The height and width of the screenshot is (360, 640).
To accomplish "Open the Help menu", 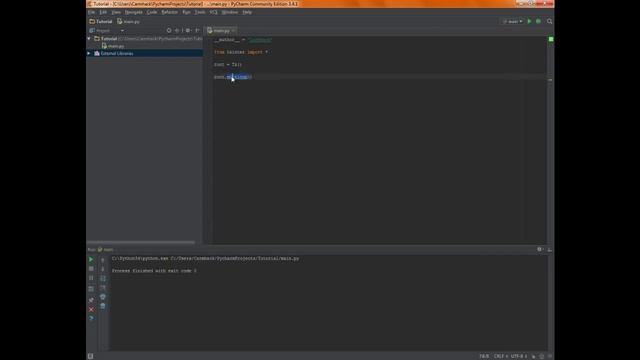I will pyautogui.click(x=247, y=12).
